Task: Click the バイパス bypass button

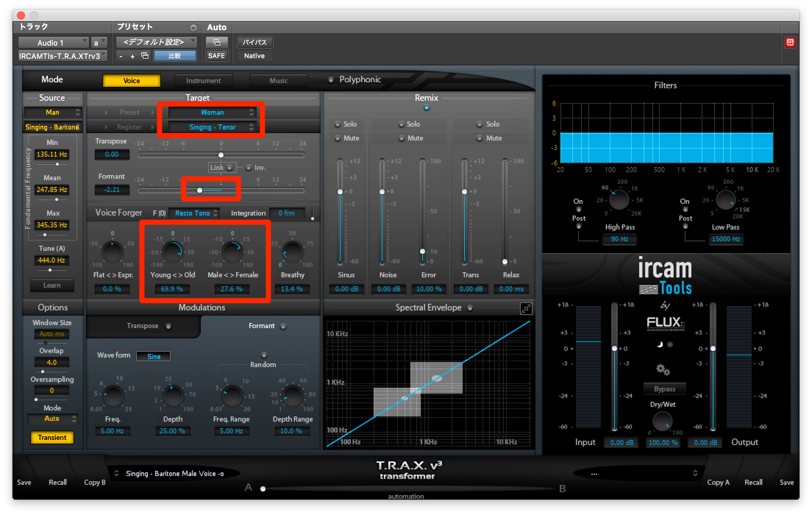Action: (254, 42)
